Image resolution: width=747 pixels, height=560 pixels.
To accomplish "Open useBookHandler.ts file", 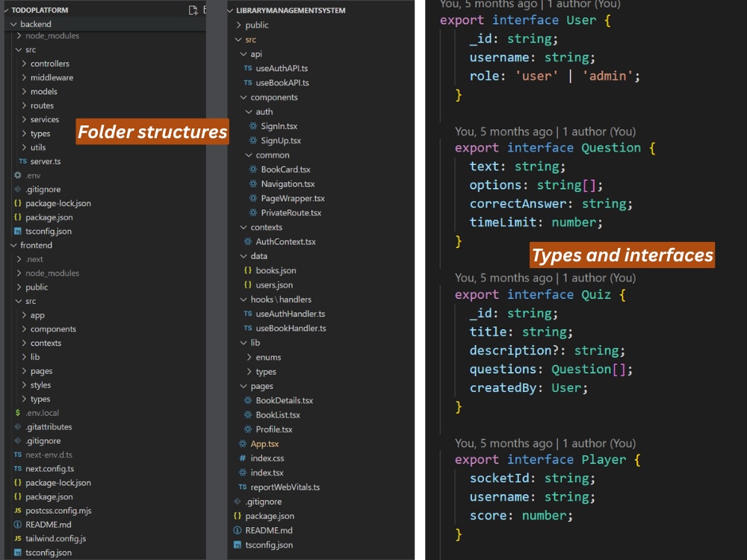I will (291, 328).
